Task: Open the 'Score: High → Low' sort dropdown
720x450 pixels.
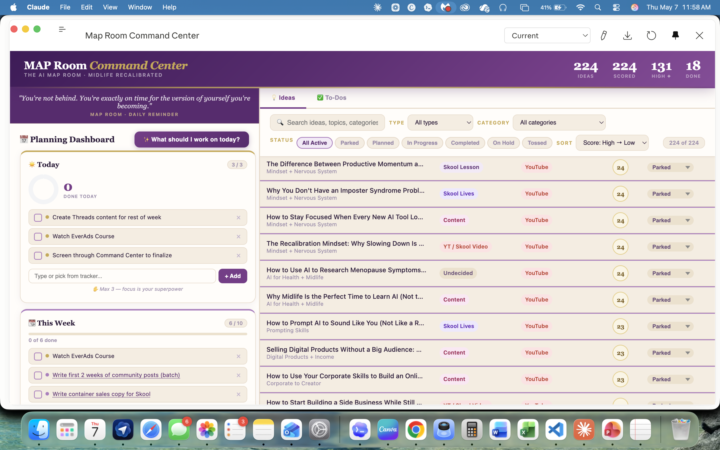Action: coord(612,143)
